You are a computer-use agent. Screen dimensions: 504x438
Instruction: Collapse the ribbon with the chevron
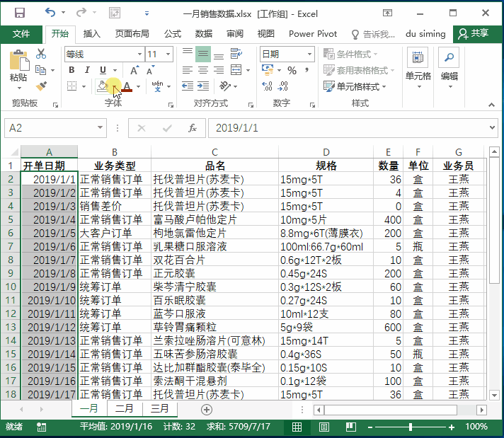[491, 105]
